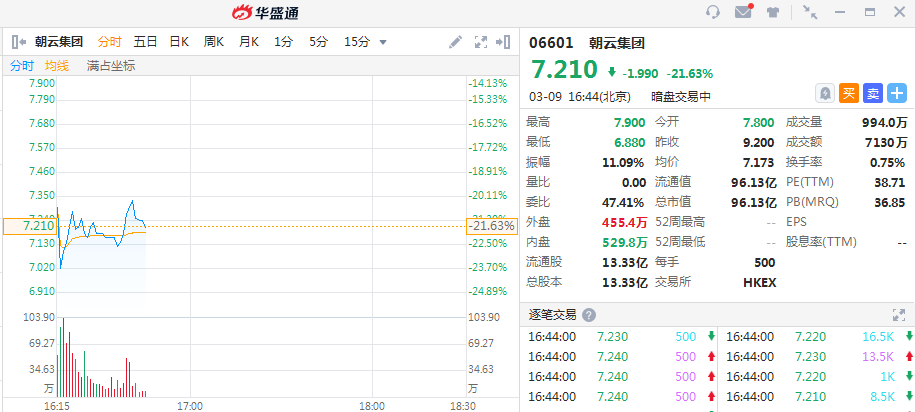Click the 交易所 value HKEX
This screenshot has height=412, width=915.
click(x=760, y=282)
